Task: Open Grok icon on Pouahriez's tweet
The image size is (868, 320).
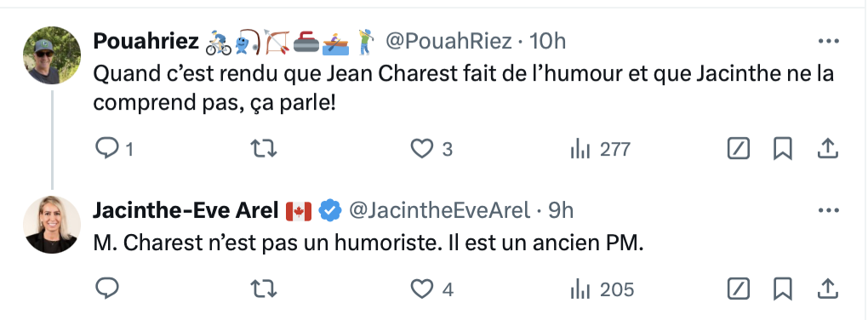Action: pyautogui.click(x=739, y=149)
